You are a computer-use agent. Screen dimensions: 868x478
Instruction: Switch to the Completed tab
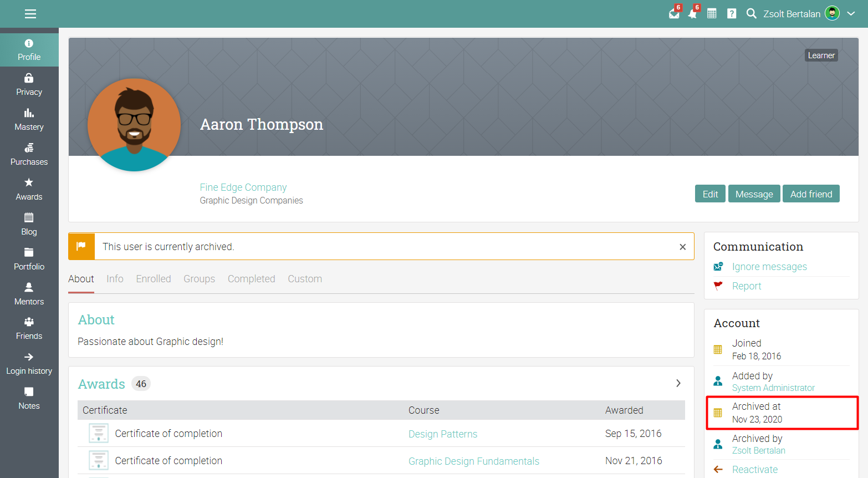pyautogui.click(x=251, y=279)
